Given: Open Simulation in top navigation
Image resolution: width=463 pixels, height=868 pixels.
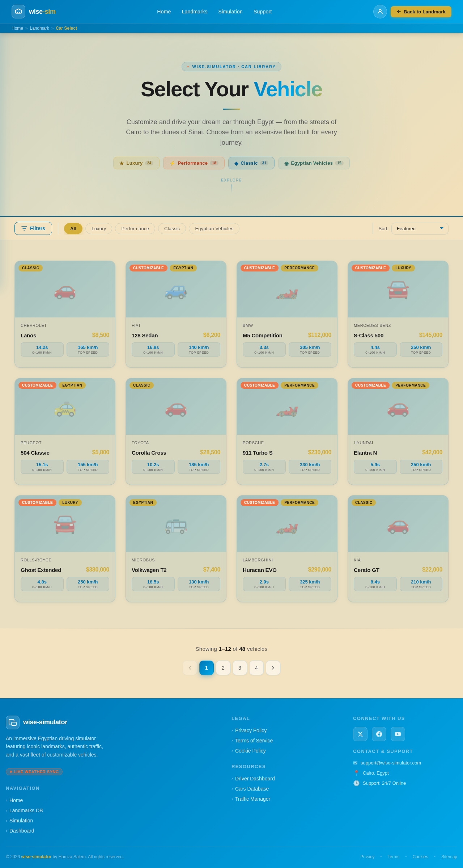Looking at the screenshot, I should click(230, 12).
